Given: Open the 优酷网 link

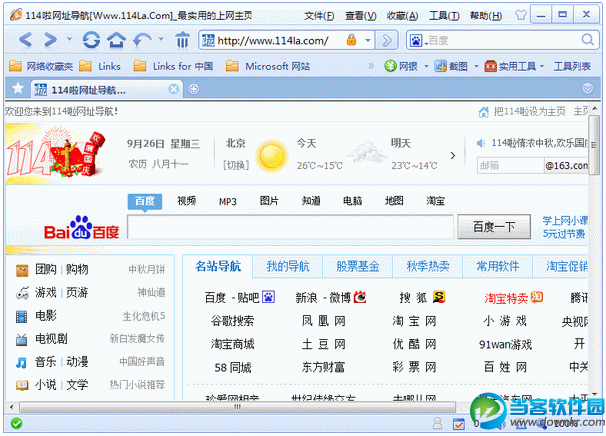Looking at the screenshot, I should [x=414, y=344].
